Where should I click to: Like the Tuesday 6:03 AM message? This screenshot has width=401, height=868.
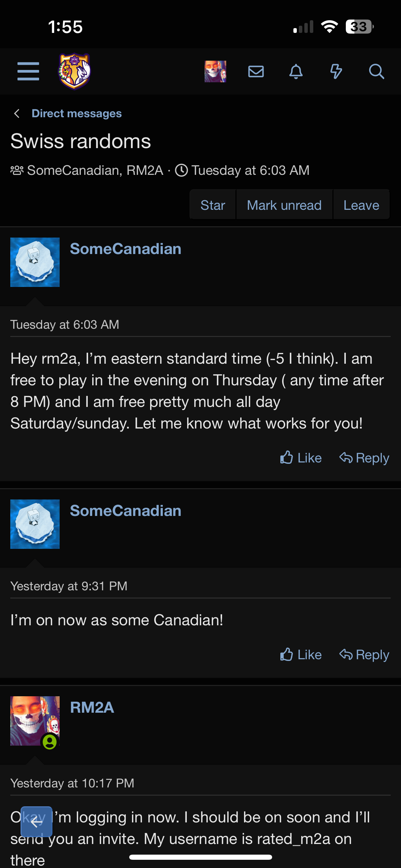tap(301, 458)
